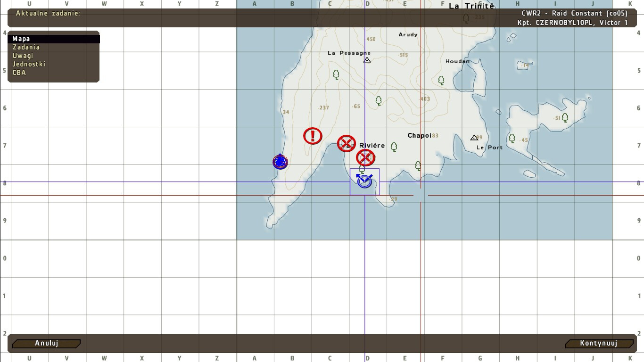644x362 pixels.
Task: Click the red exclamation mark marker
Action: click(x=312, y=136)
